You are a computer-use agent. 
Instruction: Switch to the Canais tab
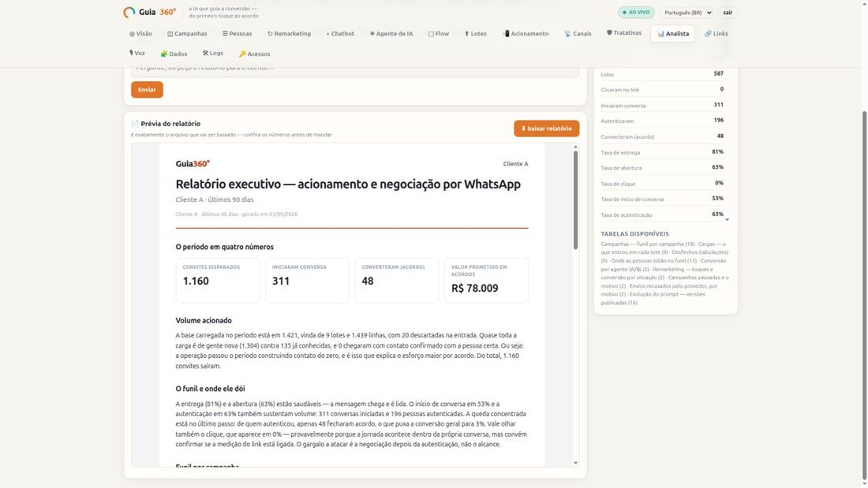pyautogui.click(x=578, y=34)
